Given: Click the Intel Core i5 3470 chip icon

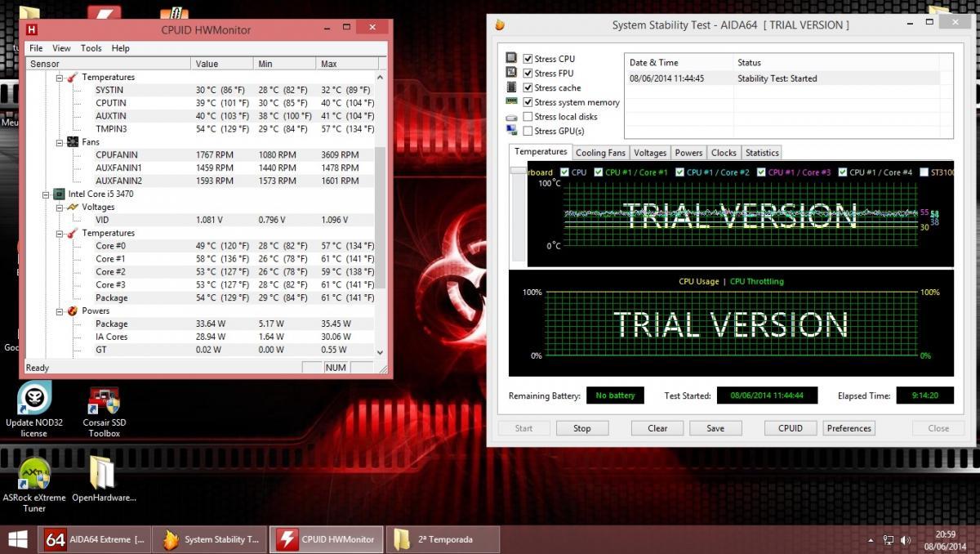Looking at the screenshot, I should click(x=59, y=194).
